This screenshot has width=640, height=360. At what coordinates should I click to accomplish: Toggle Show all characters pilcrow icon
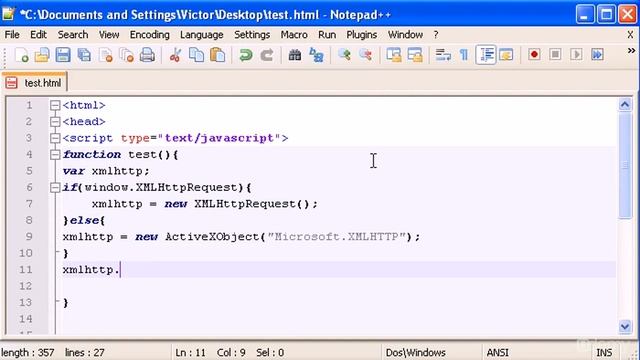coord(464,55)
